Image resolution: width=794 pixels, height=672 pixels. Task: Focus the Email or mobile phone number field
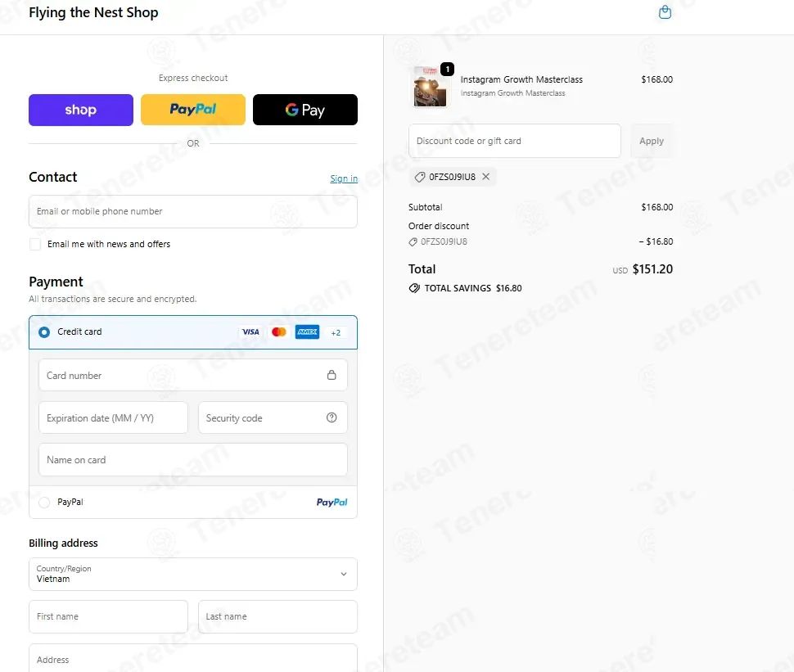tap(193, 212)
